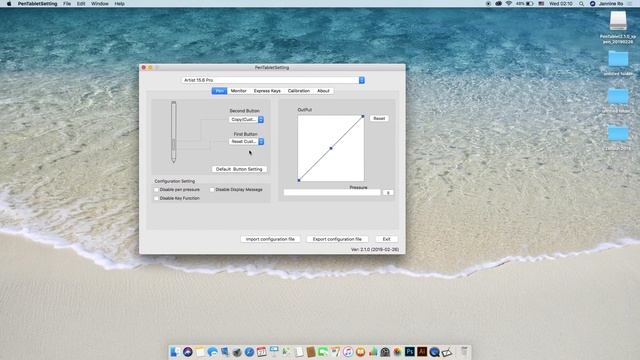Open Notes app in the dock

tap(200, 351)
